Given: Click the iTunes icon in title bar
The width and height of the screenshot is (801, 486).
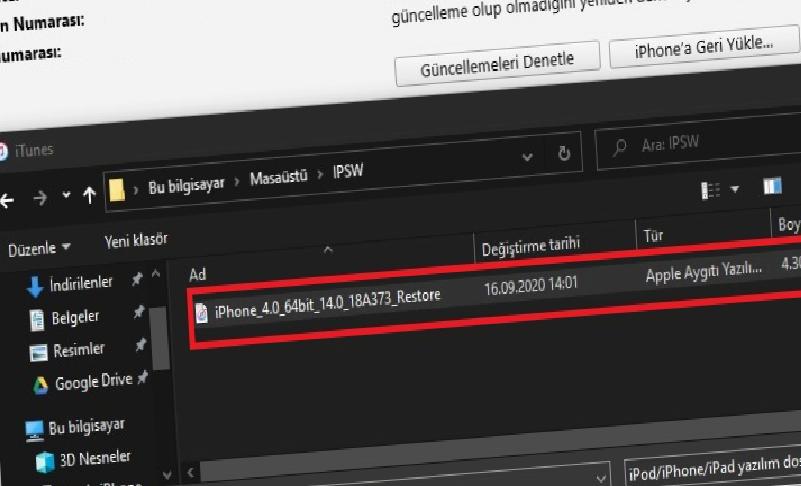Looking at the screenshot, I should pos(3,152).
